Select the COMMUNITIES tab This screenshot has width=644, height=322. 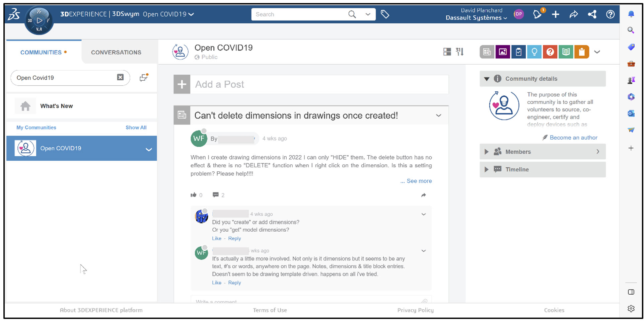[x=41, y=52]
